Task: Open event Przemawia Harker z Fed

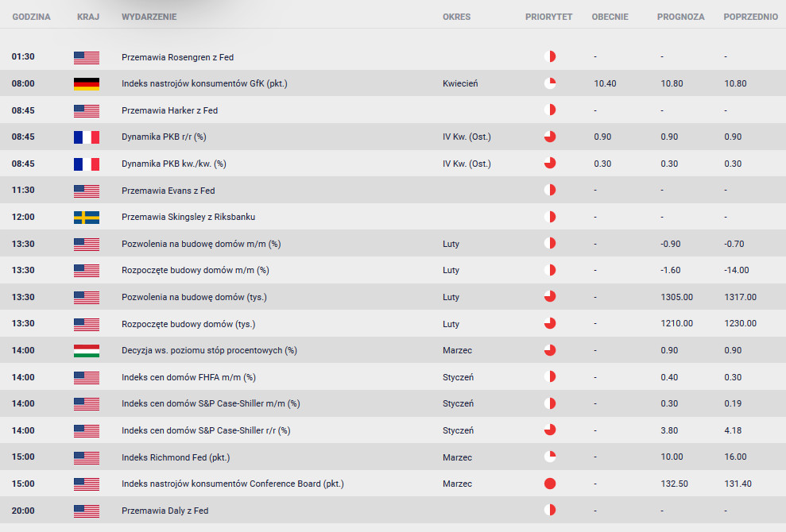Action: (x=169, y=110)
